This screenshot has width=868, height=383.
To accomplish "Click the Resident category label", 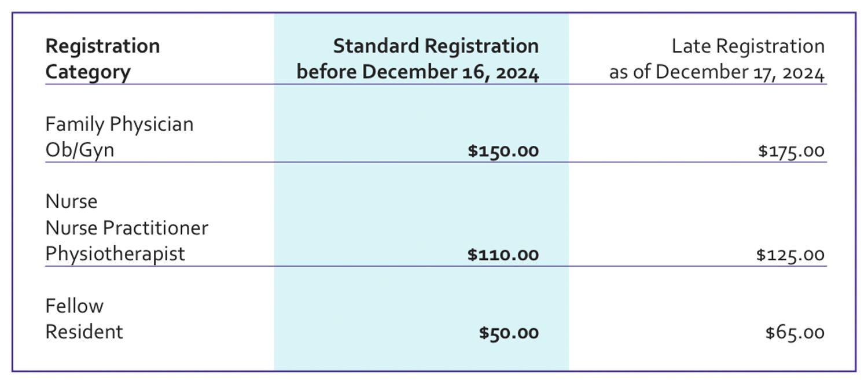I will [x=84, y=332].
